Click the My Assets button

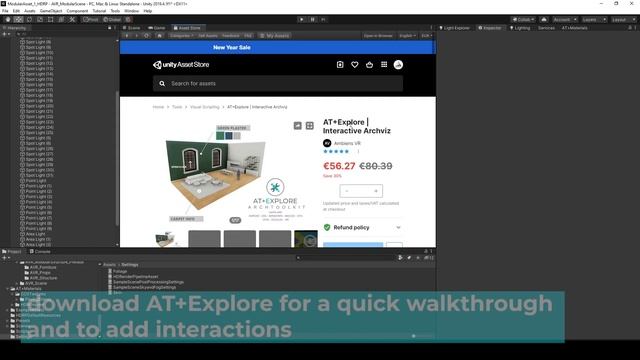(275, 36)
